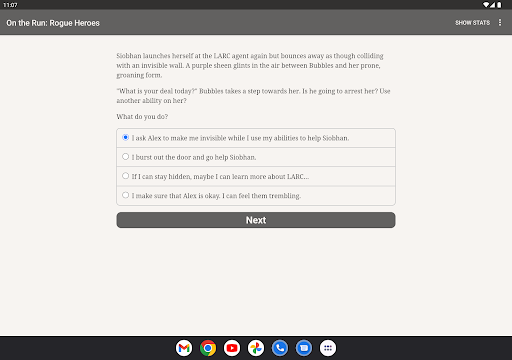Click paragraph starting 'Siobhan launches herself'
512x360 pixels.
tap(250, 65)
